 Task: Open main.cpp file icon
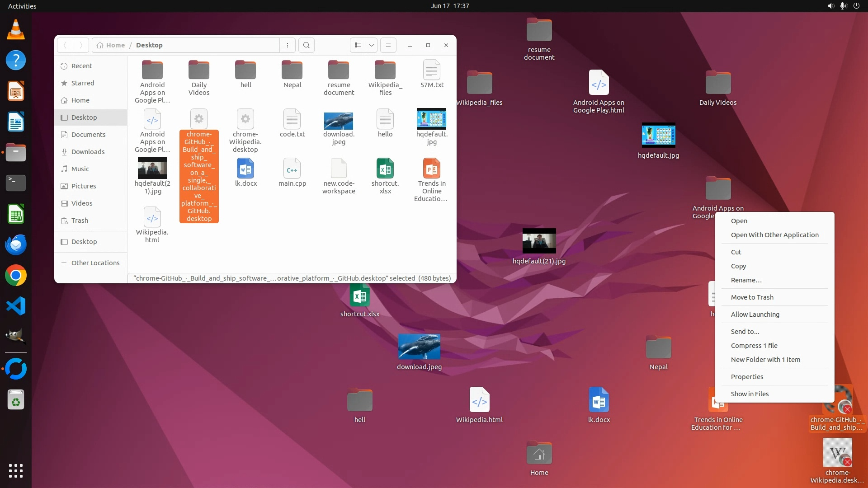click(x=292, y=169)
